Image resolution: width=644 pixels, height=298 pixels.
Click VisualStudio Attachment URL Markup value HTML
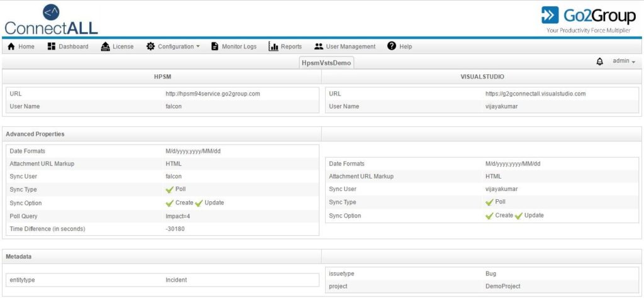(x=493, y=177)
